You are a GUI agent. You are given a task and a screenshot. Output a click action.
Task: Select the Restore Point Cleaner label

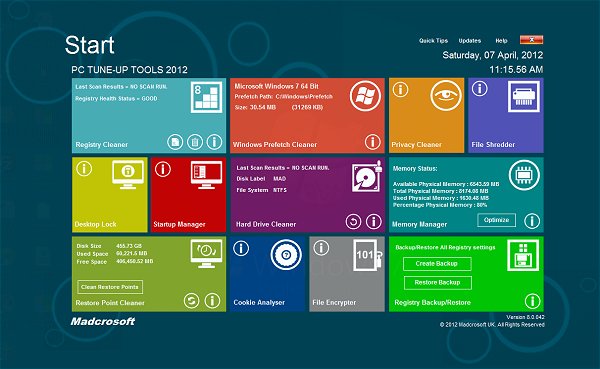110,303
